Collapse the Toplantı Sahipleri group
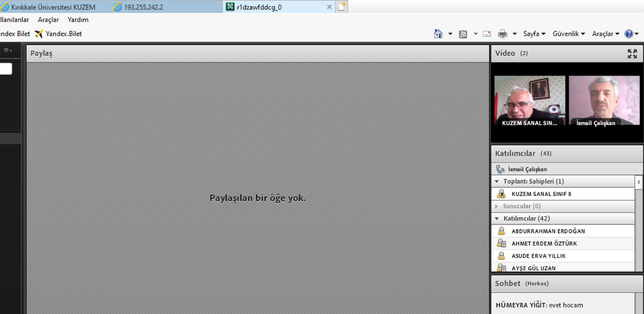Screen dimensions: 644x314 [x=497, y=182]
